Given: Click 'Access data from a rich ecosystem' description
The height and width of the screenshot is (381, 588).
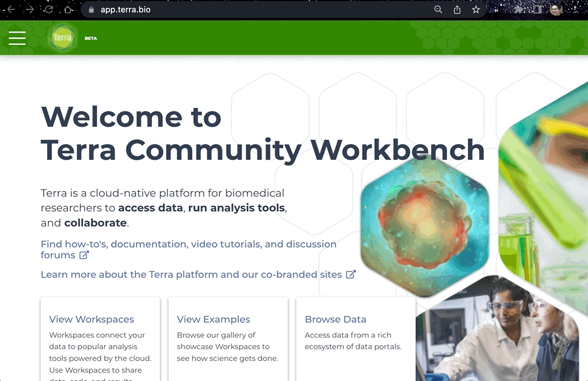Looking at the screenshot, I should (x=353, y=341).
